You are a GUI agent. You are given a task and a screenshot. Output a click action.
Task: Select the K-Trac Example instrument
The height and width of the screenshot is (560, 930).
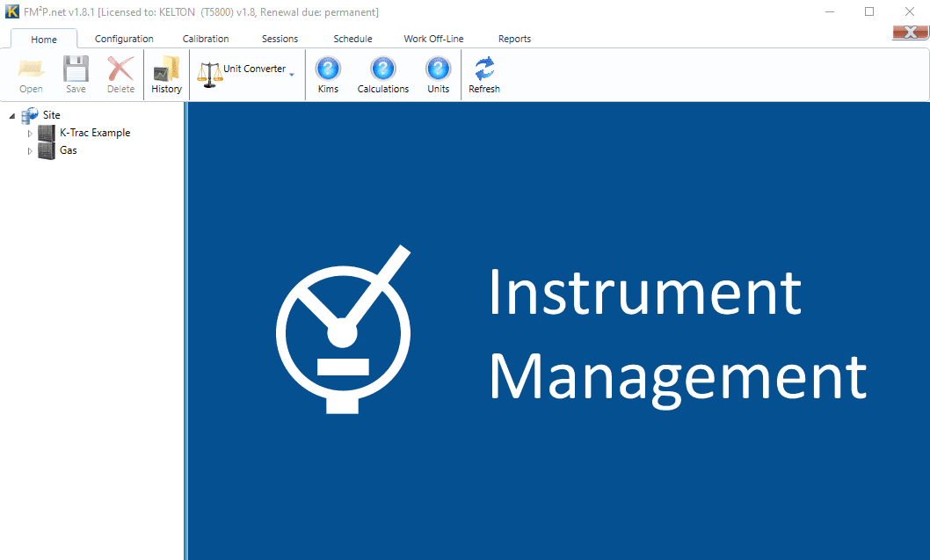[93, 132]
